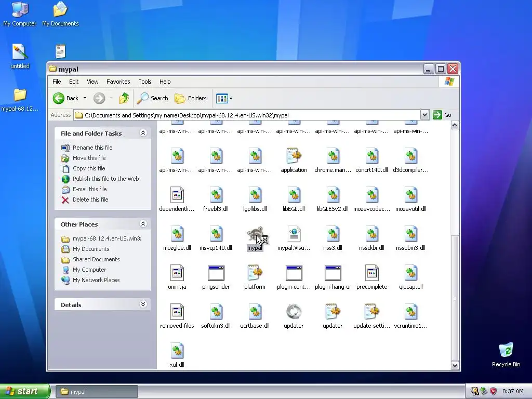Click the Up folder toolbar icon

point(124,98)
